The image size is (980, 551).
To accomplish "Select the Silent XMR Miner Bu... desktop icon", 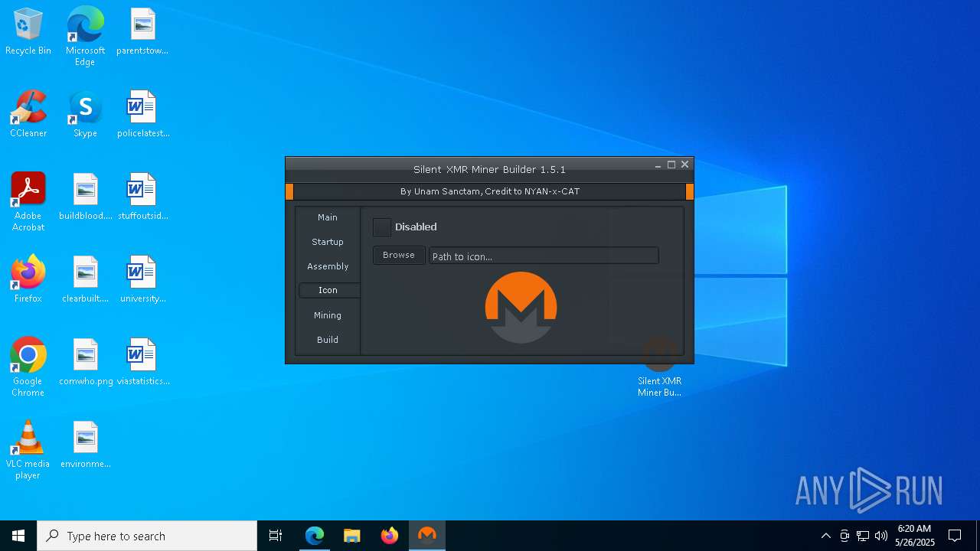I will point(659,367).
